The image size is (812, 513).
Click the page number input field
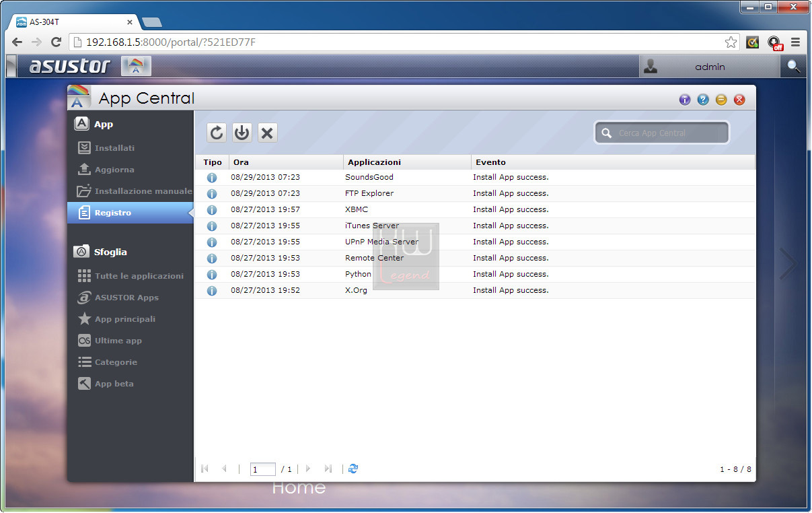pyautogui.click(x=262, y=469)
